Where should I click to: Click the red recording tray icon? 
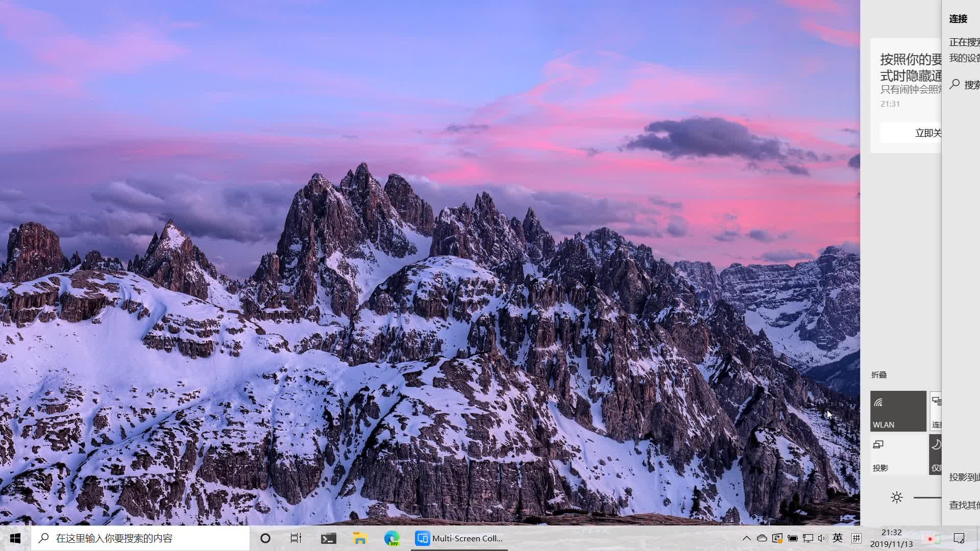point(930,539)
